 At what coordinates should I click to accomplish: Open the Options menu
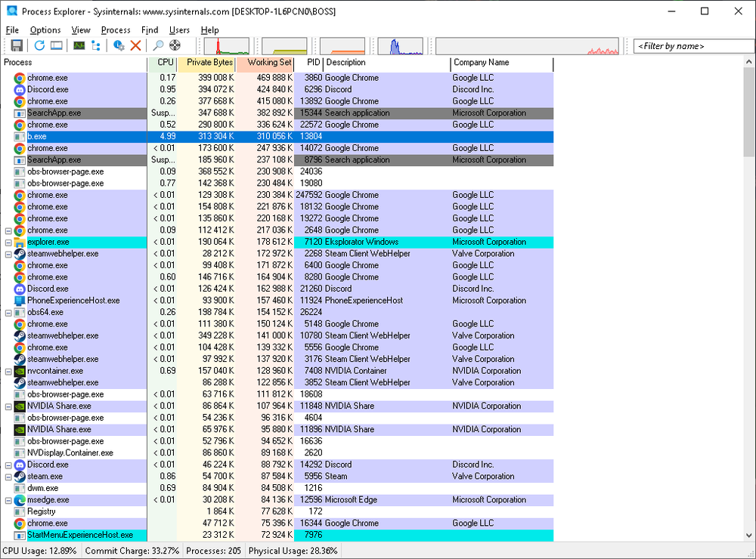[45, 30]
